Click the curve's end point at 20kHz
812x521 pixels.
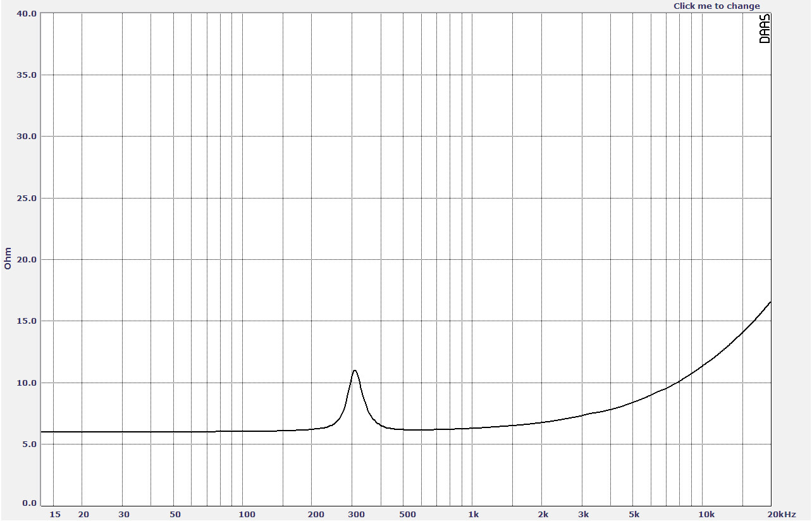tap(770, 302)
